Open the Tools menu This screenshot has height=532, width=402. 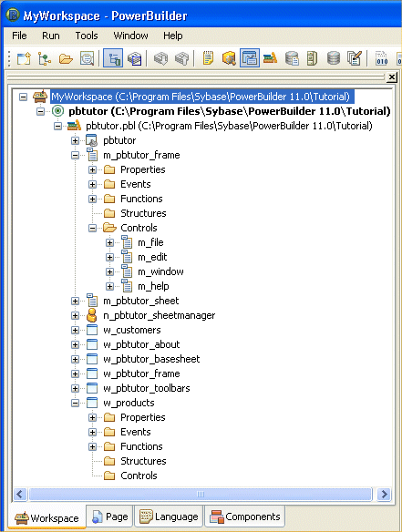[87, 36]
